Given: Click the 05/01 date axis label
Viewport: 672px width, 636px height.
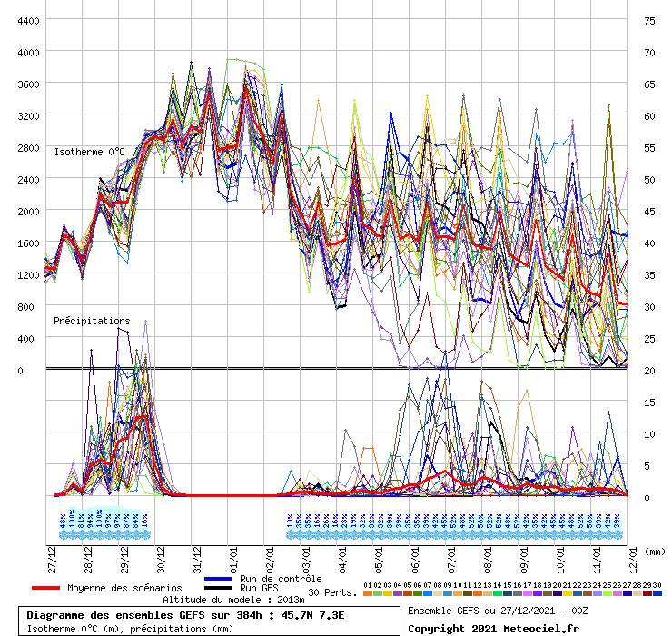Looking at the screenshot, I should pos(379,555).
